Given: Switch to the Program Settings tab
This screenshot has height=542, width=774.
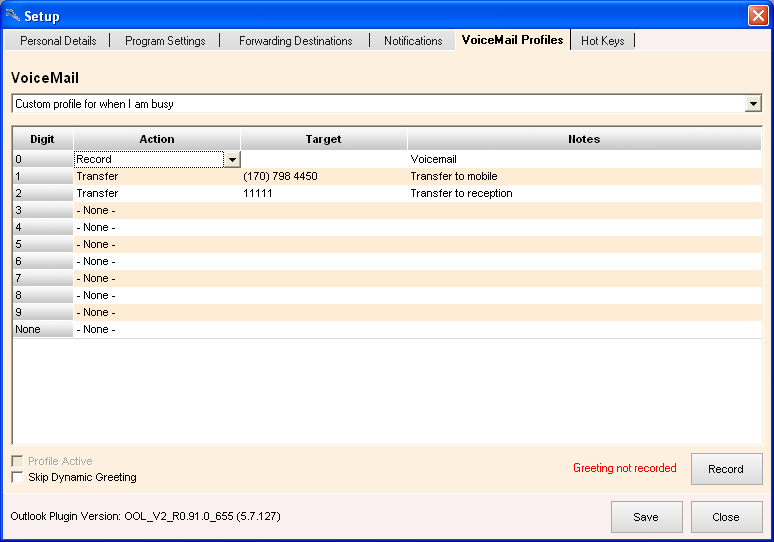Looking at the screenshot, I should tap(165, 40).
